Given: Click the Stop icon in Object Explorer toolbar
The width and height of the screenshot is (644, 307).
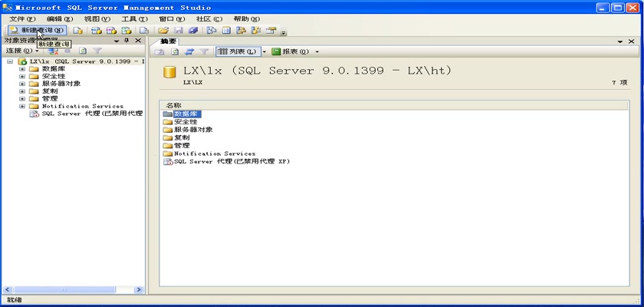Looking at the screenshot, I should (x=67, y=51).
